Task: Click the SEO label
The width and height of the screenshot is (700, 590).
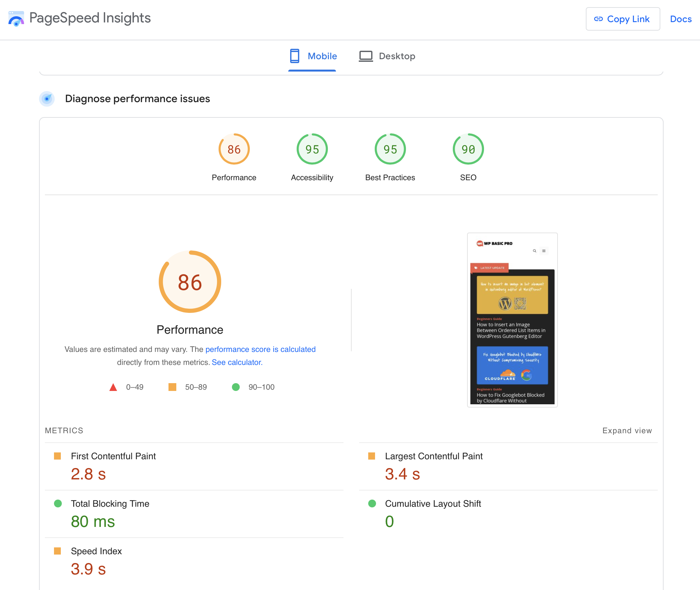Action: 468,178
